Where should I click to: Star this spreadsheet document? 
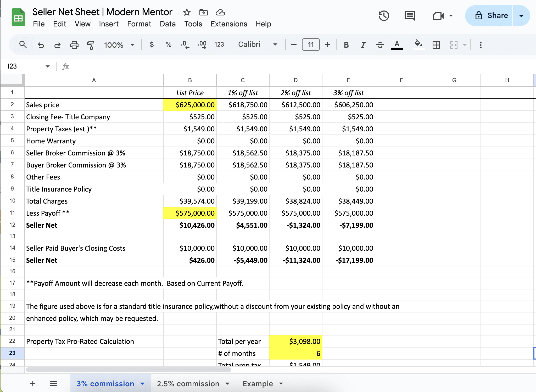pyautogui.click(x=187, y=12)
